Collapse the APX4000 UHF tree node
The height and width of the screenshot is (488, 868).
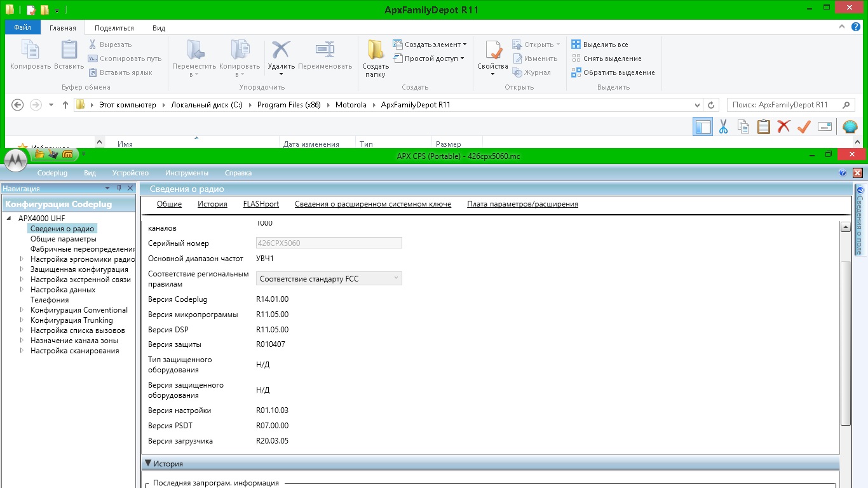pos(10,219)
